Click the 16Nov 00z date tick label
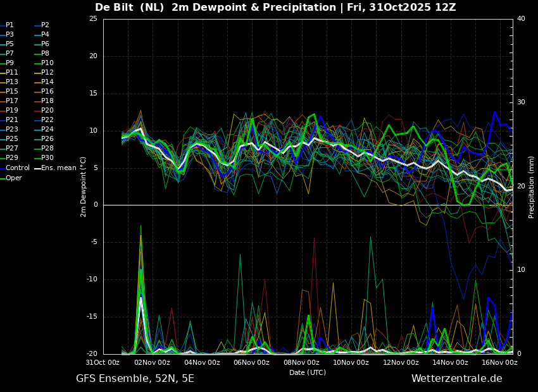 point(499,362)
